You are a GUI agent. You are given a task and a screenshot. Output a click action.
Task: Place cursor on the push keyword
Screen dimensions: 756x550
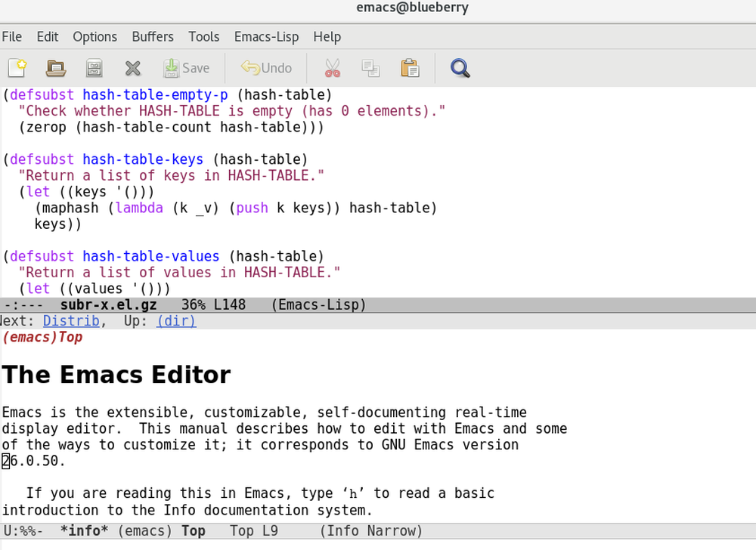click(253, 208)
